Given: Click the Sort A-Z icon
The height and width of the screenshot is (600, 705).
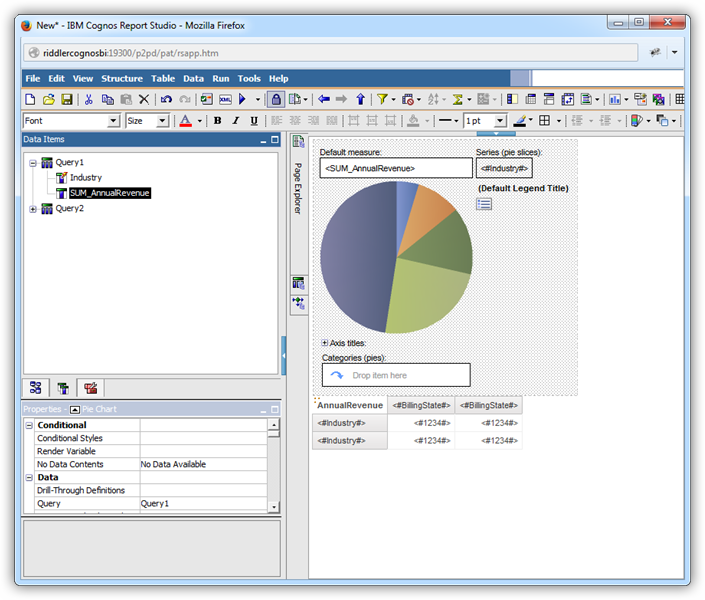Looking at the screenshot, I should (x=433, y=99).
